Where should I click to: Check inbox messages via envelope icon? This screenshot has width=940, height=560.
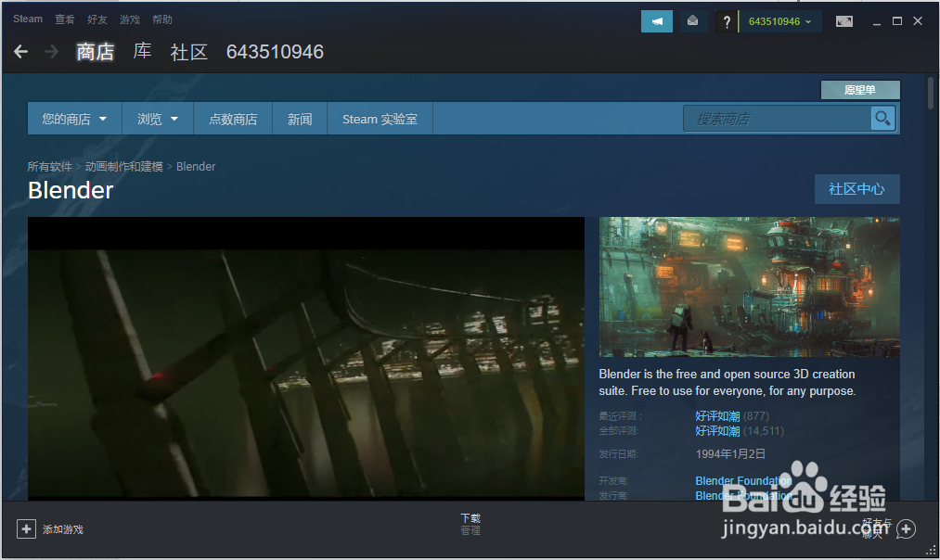pos(692,19)
